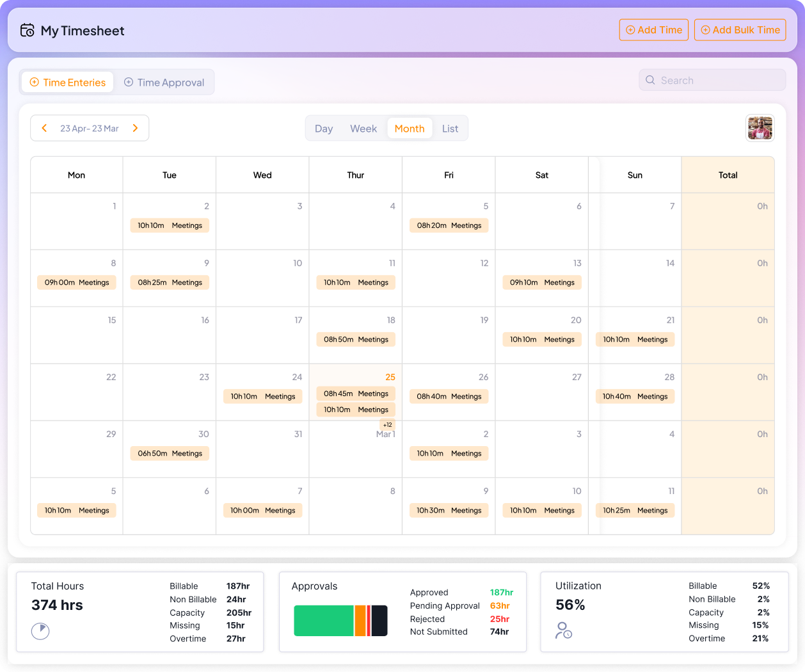Switch to List view

450,129
